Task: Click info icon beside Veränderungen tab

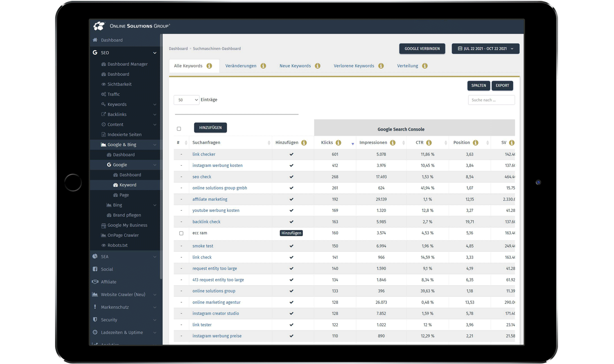Action: coord(263,66)
